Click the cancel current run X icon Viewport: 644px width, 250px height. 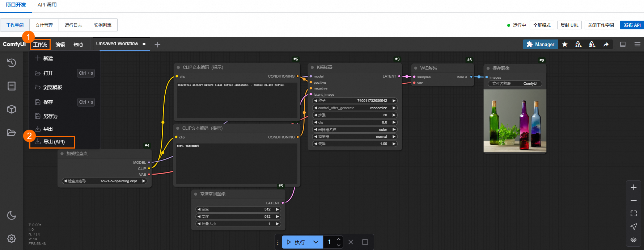click(x=351, y=242)
